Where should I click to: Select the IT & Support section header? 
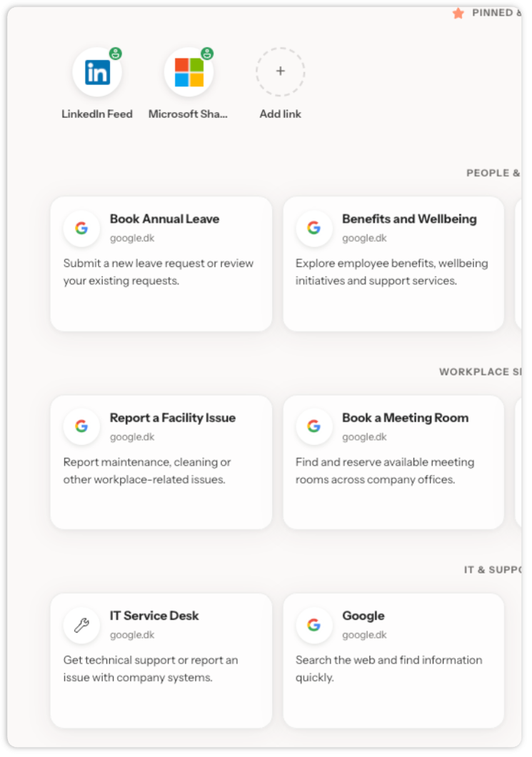[x=493, y=570]
